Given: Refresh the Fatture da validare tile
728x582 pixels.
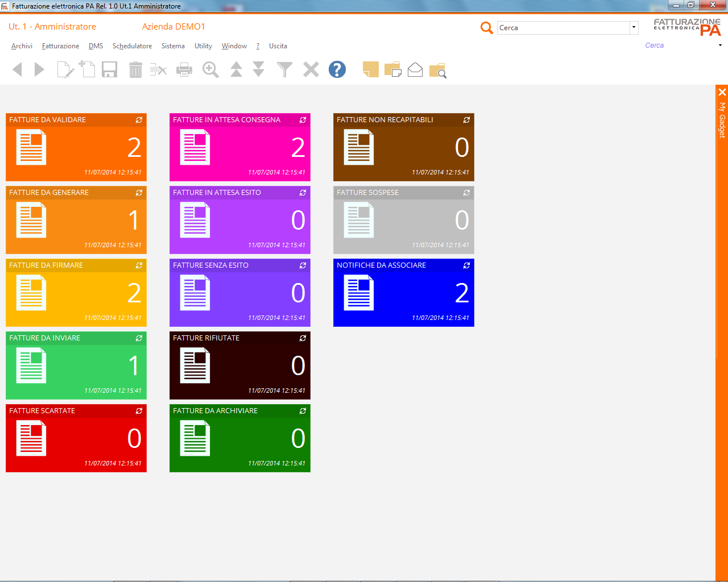Looking at the screenshot, I should 139,120.
